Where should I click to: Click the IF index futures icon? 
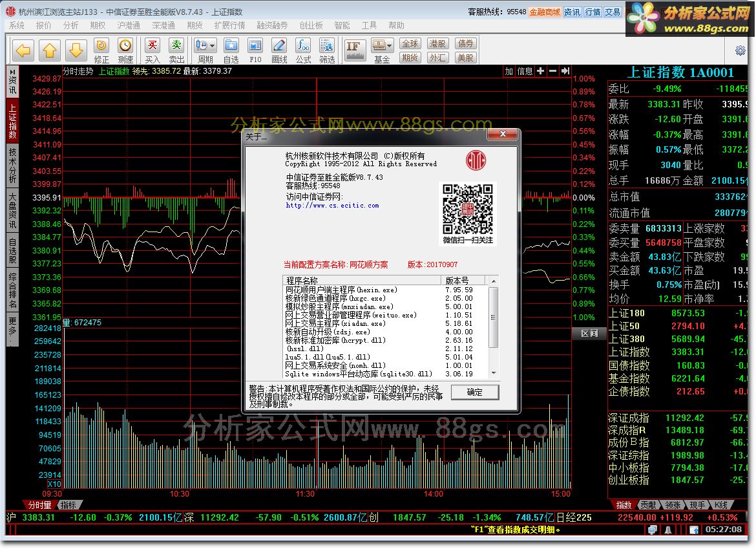click(x=355, y=50)
